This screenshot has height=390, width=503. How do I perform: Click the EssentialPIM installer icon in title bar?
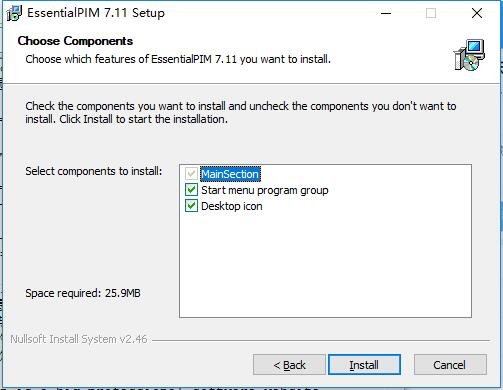(14, 13)
